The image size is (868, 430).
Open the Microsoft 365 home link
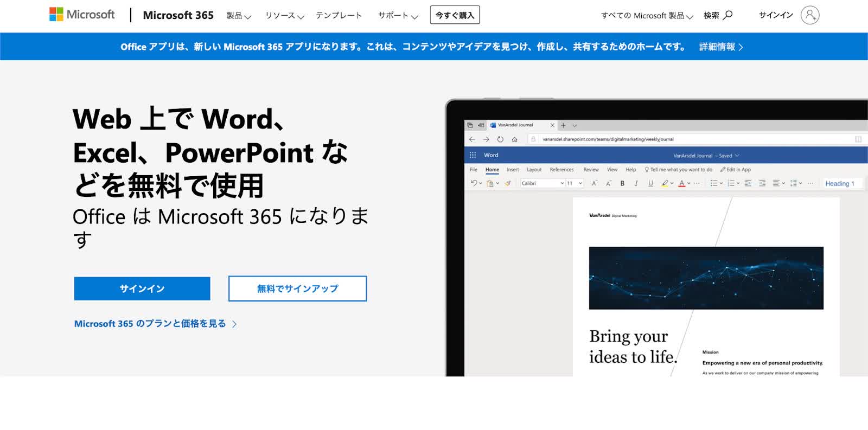coord(178,15)
